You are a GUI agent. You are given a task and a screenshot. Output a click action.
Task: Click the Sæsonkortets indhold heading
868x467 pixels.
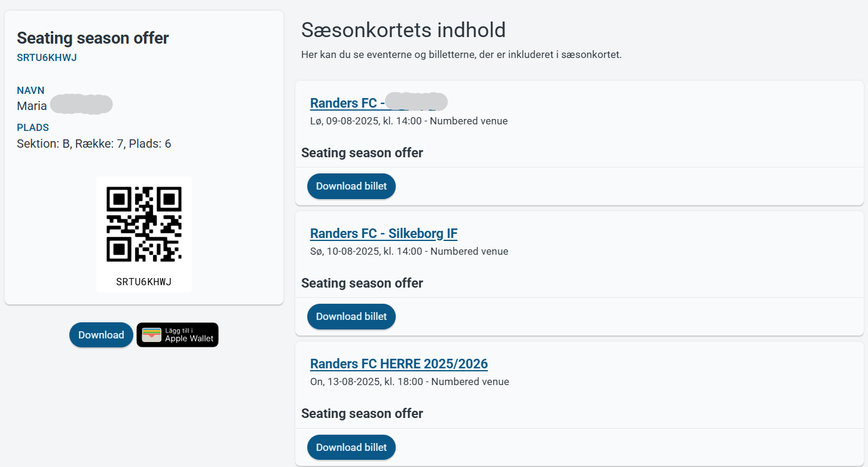click(404, 29)
